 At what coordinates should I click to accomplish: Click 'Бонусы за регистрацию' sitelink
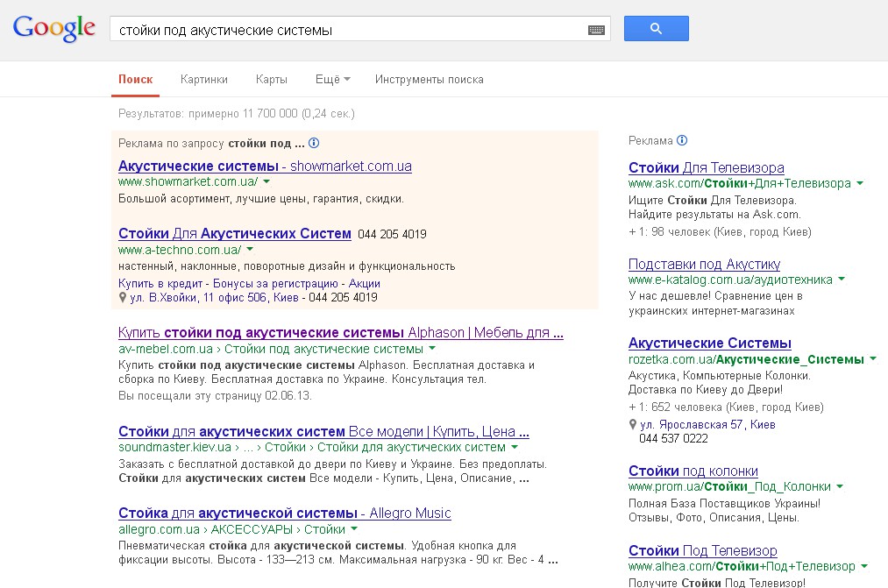click(x=275, y=283)
